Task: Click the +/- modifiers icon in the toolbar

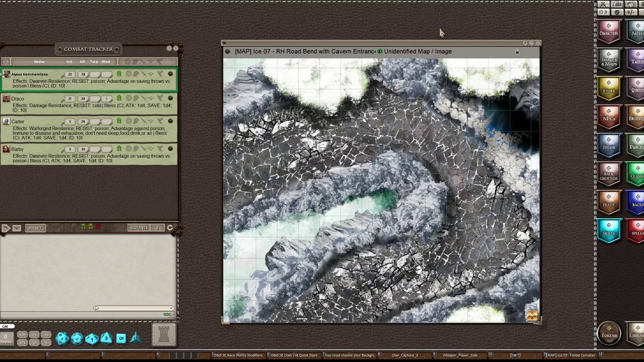Action: click(631, 12)
